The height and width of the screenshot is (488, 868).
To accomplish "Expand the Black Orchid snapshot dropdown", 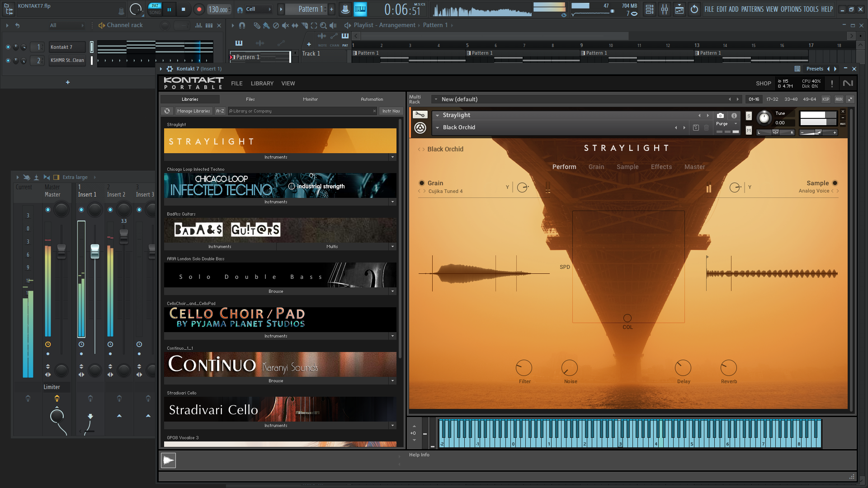I will tap(438, 128).
